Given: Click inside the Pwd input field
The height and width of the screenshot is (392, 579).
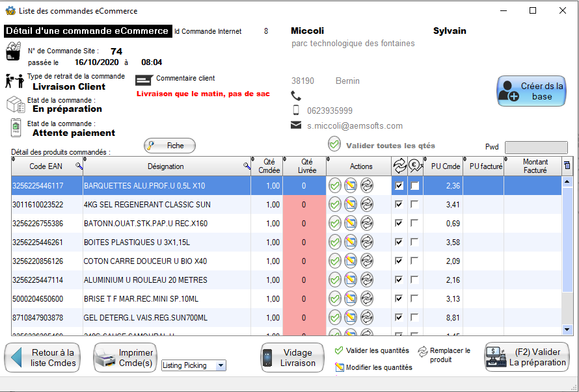Looking at the screenshot, I should pos(535,147).
